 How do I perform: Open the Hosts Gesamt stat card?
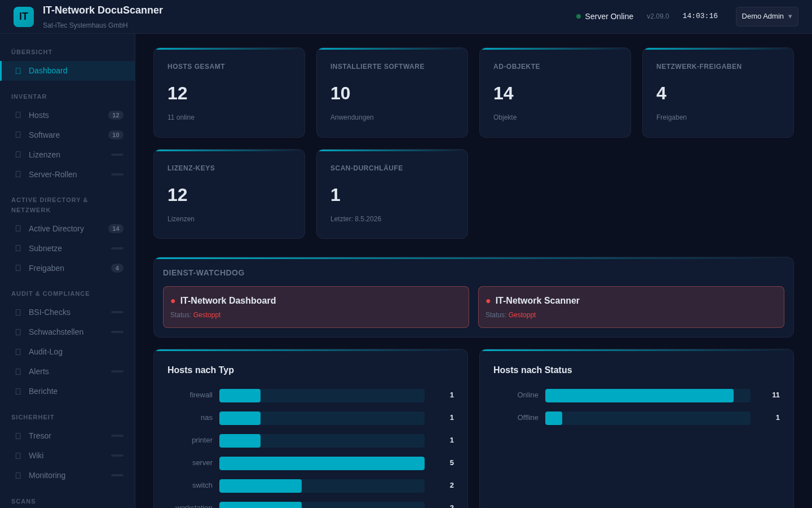230,93
